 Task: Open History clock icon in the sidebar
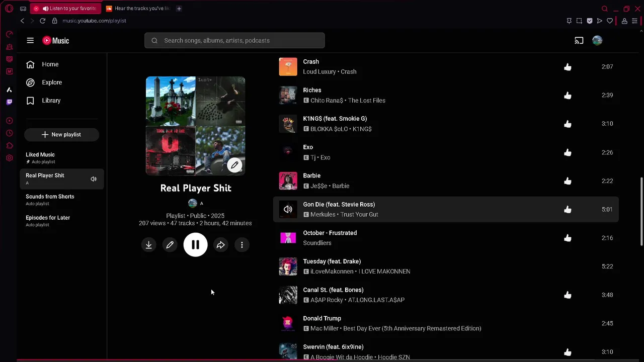(9, 133)
